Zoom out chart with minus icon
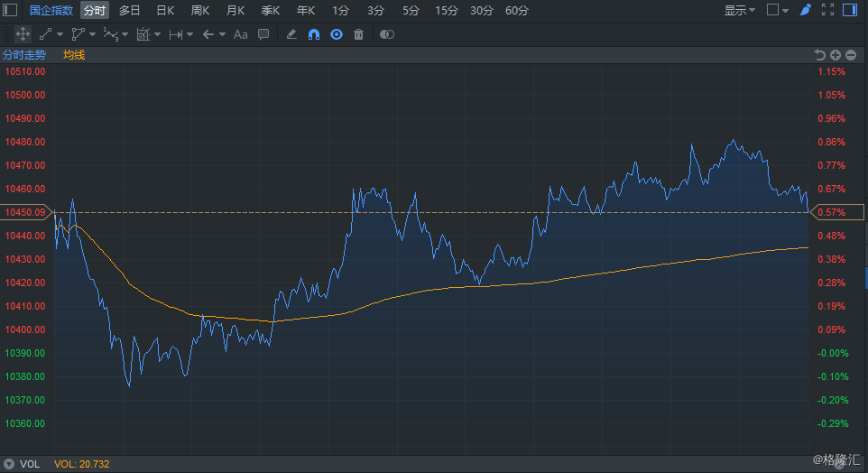 coord(851,55)
